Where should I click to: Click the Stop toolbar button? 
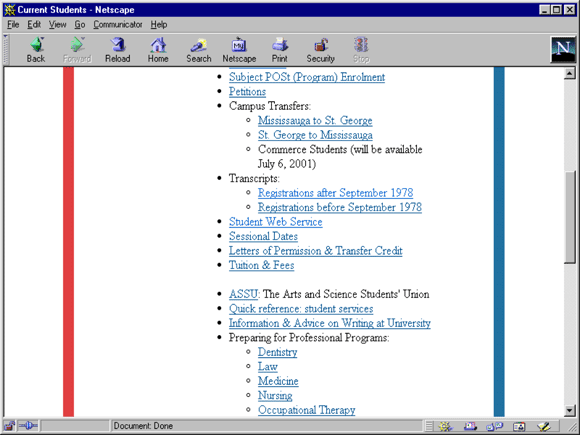click(361, 50)
